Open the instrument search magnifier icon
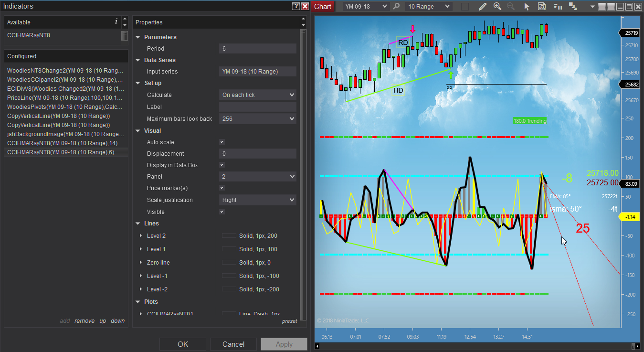Image resolution: width=644 pixels, height=352 pixels. click(x=396, y=6)
